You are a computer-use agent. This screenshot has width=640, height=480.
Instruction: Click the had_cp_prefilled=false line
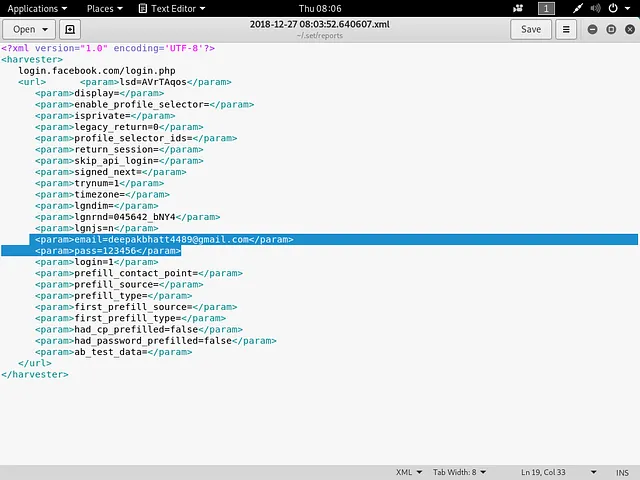[139, 329]
